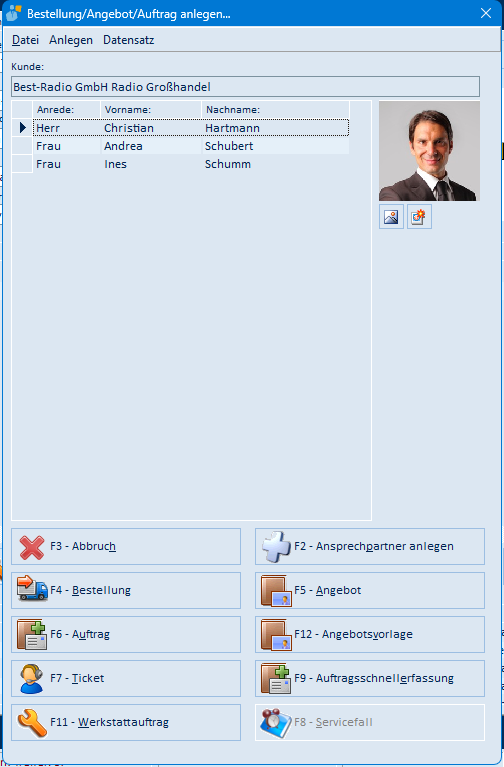Click the F6 Auftrag box icon
The width and height of the screenshot is (504, 767).
point(32,634)
